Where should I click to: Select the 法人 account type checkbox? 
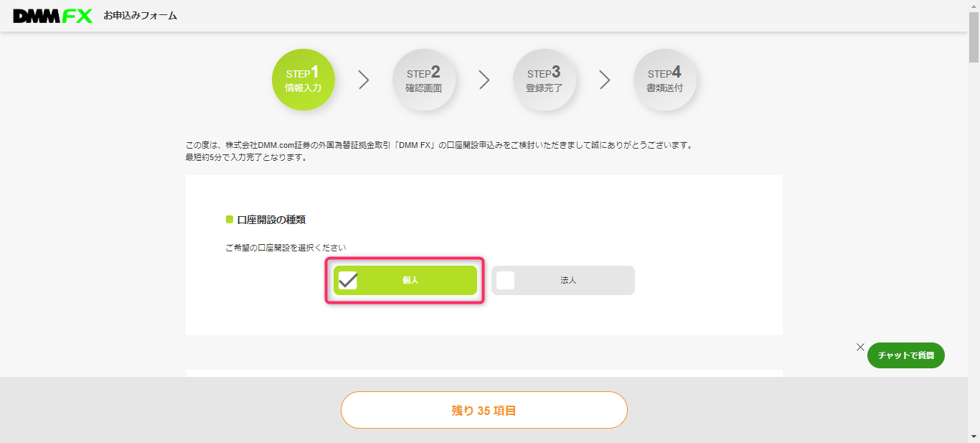pyautogui.click(x=562, y=280)
